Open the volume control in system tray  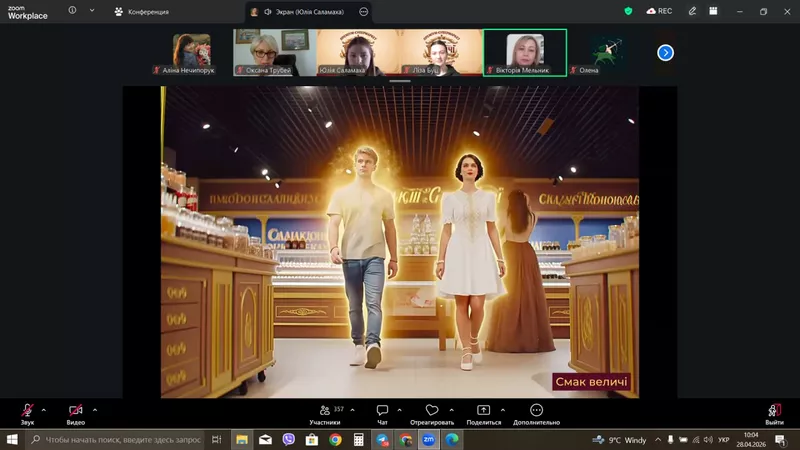[708, 440]
